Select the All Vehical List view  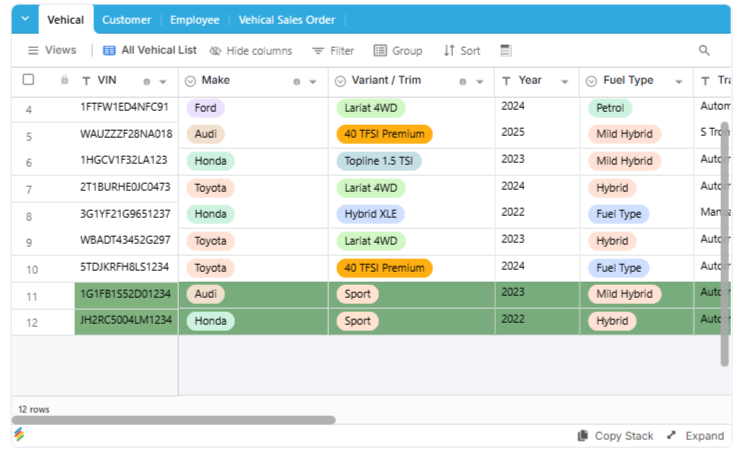coord(150,50)
